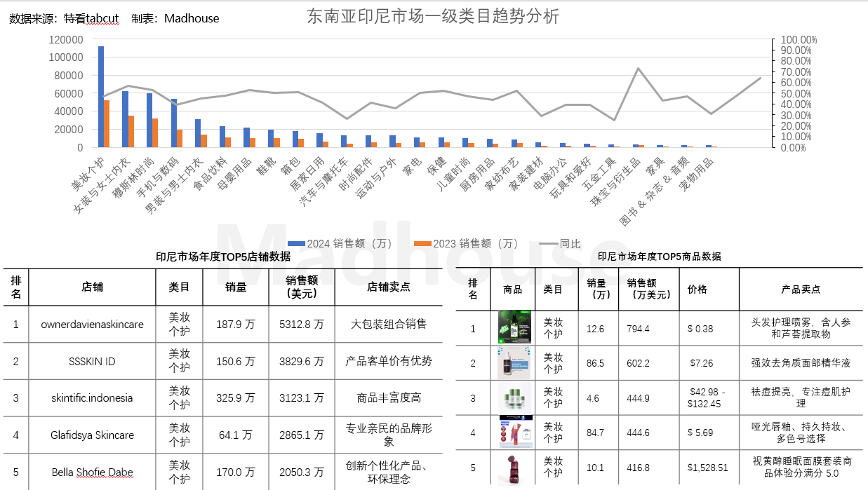Click the orange 2023 销售额 legend swatch
868x490 pixels.
click(422, 244)
